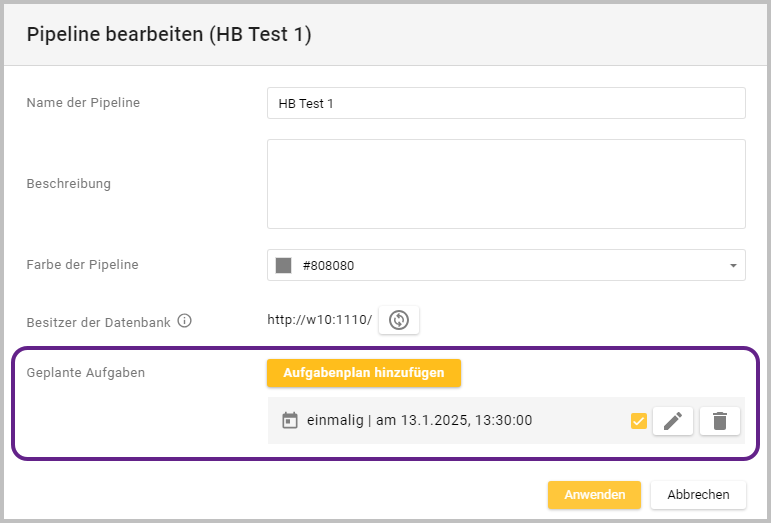Viewport: 771px width, 523px height.
Task: Expand the pipeline color dropdown arrow
Action: [x=732, y=266]
